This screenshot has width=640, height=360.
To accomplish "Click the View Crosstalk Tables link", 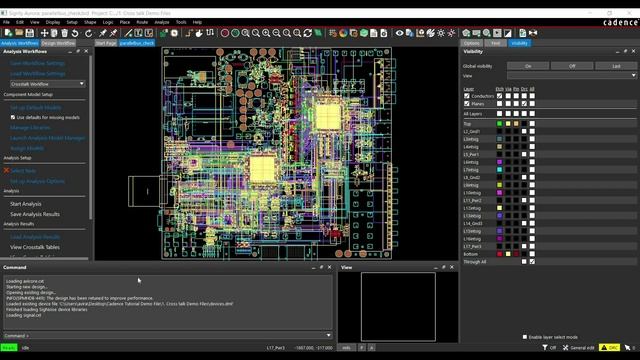I will pyautogui.click(x=35, y=247).
